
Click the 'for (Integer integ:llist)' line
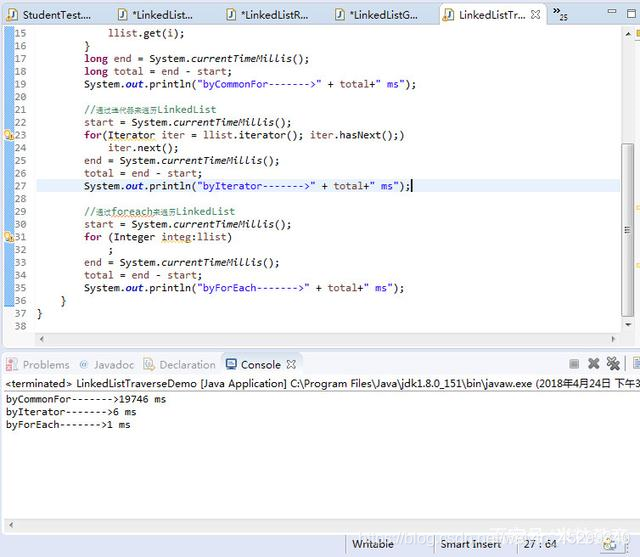point(158,237)
